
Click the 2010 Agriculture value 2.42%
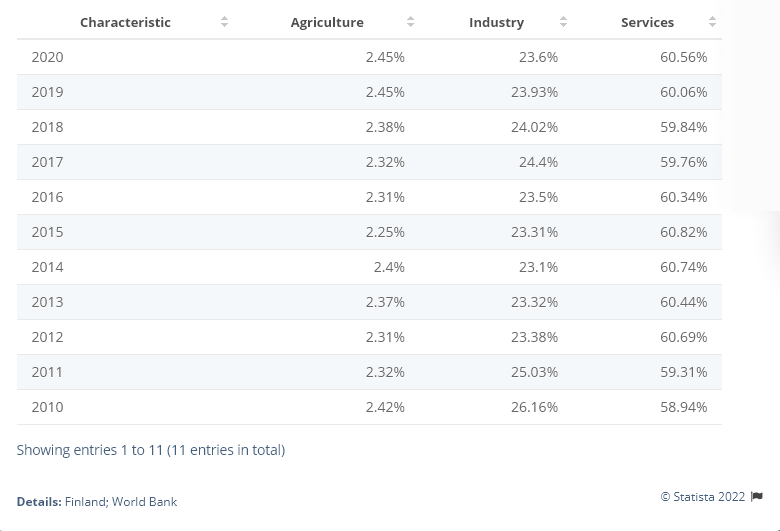[385, 407]
